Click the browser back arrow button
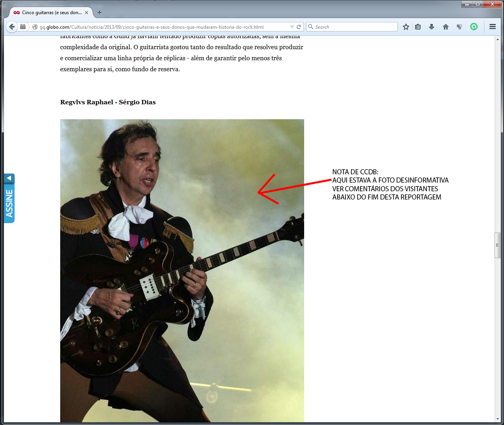Screen dimensions: 504x425 [x=12, y=27]
